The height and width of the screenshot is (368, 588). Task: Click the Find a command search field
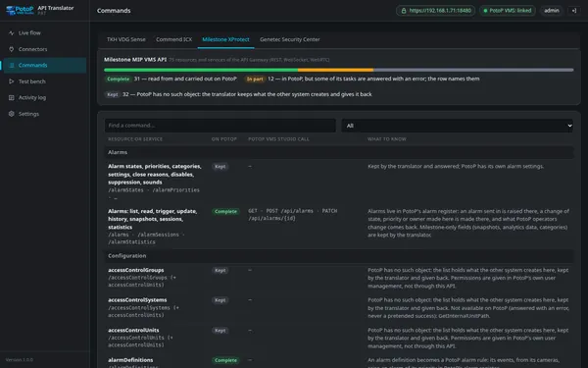(220, 126)
